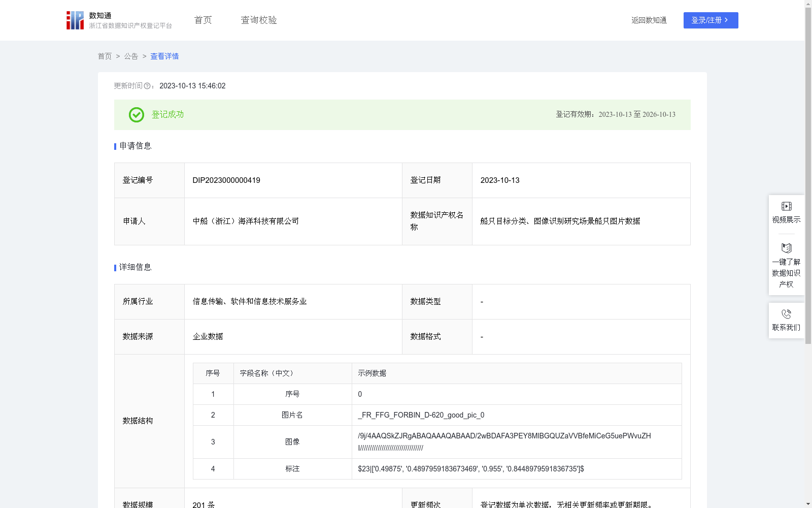Click the 数据结构 row label
This screenshot has width=812, height=508.
(x=138, y=421)
